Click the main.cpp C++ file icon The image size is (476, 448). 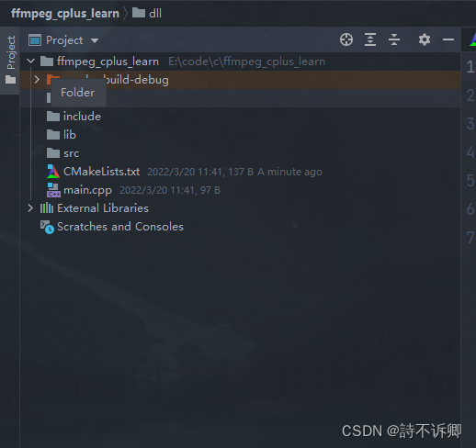pos(53,190)
